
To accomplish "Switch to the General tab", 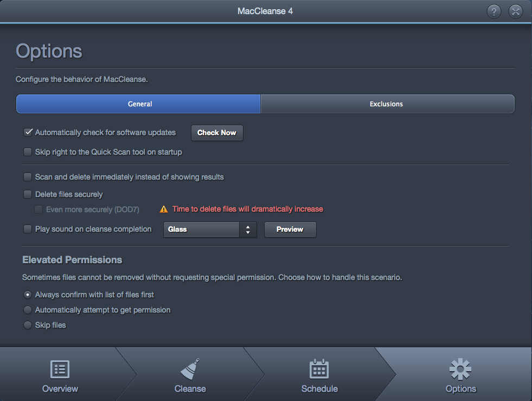I will click(x=138, y=104).
